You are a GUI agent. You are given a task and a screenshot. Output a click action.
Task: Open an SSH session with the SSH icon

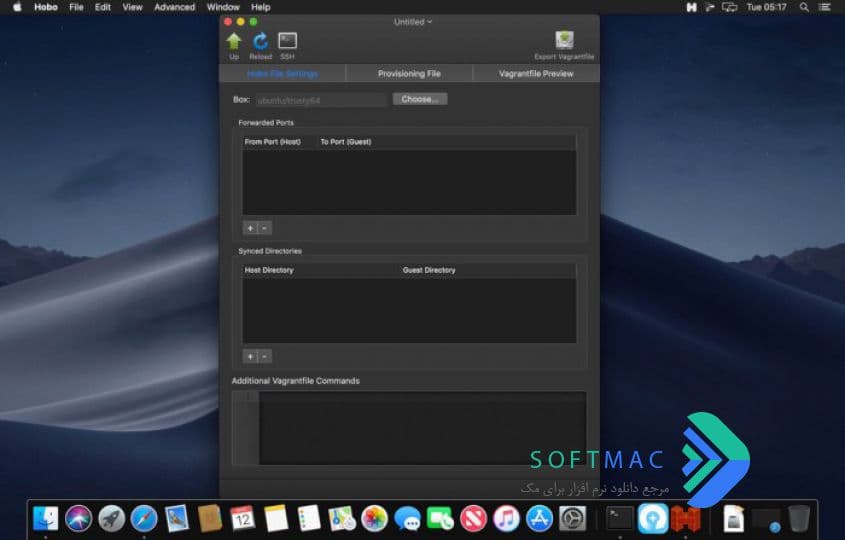pos(287,41)
